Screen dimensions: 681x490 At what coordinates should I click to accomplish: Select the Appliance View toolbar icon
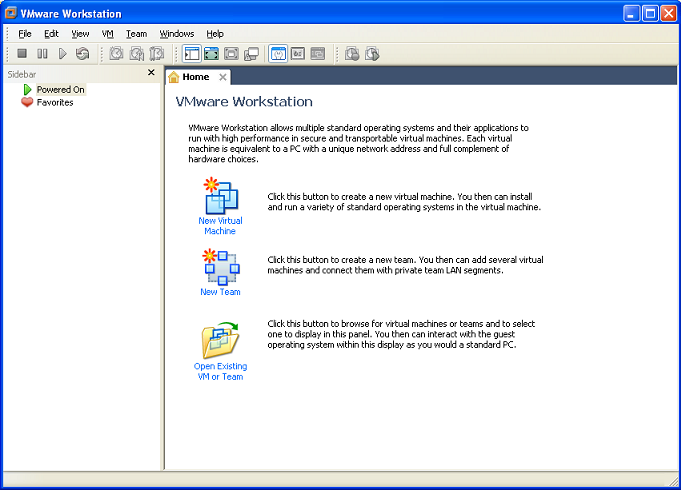point(298,54)
